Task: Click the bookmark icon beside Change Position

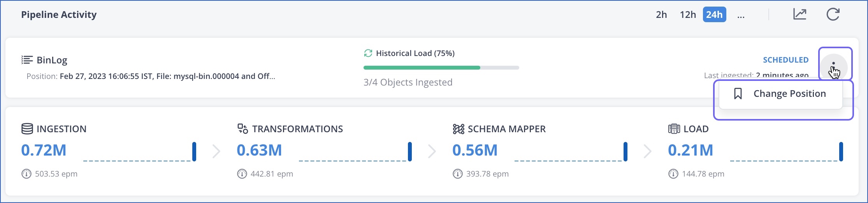Action: point(738,94)
